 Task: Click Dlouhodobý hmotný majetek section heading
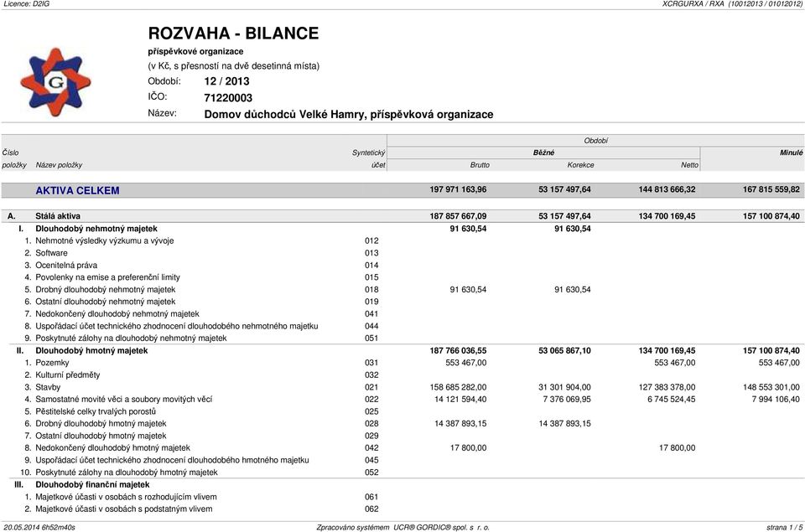pos(91,350)
